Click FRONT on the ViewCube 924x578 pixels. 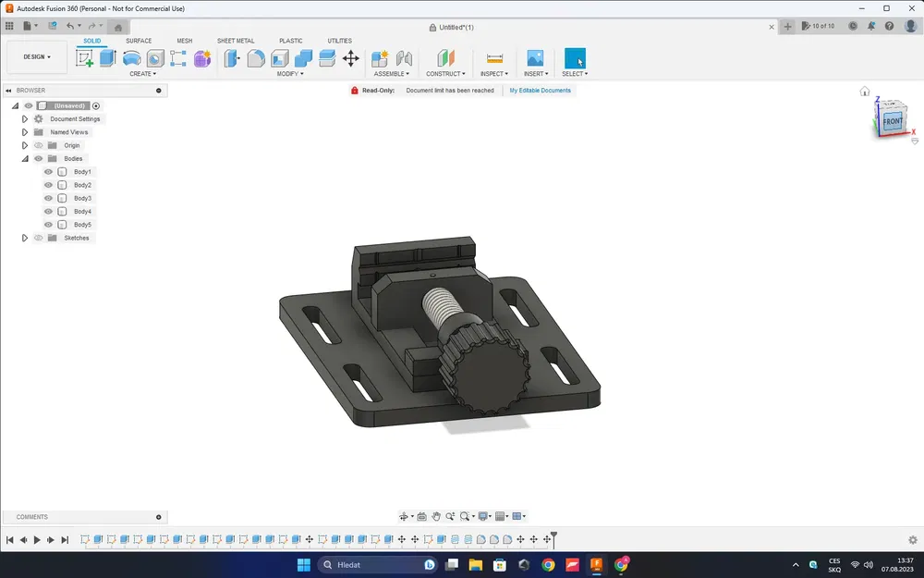click(x=891, y=121)
